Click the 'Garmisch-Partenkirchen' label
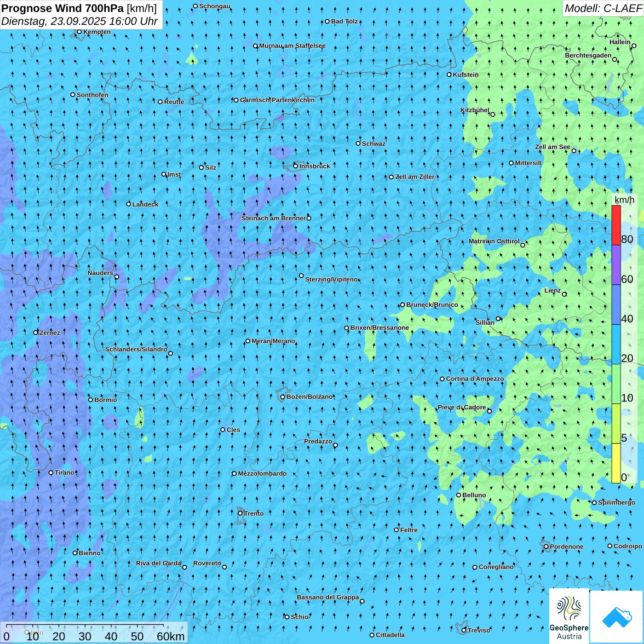 277,100
